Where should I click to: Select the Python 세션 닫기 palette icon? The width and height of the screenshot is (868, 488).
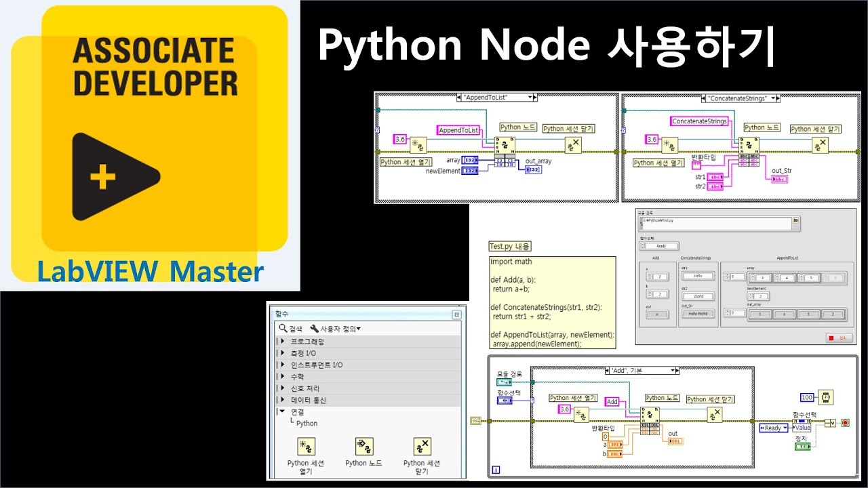coord(422,446)
